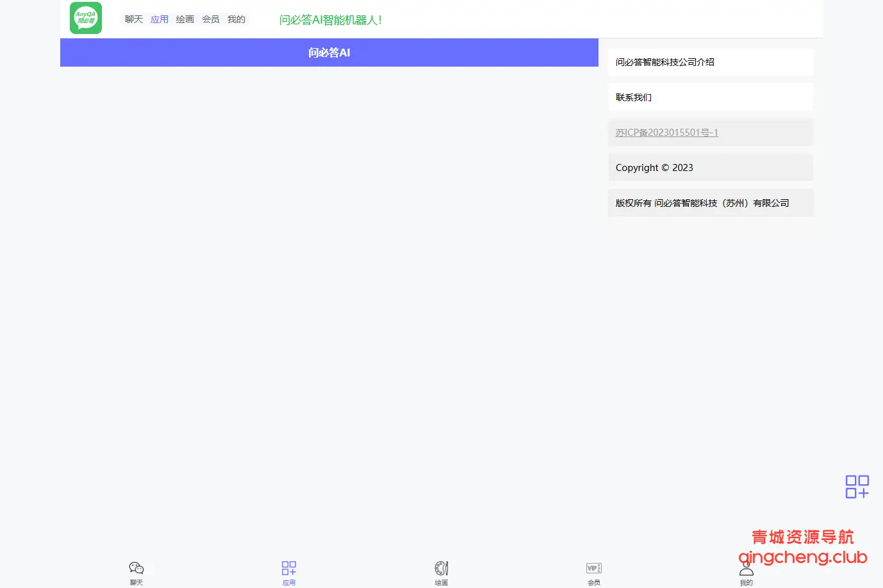Select the chat bubbles icon labeled 聊天
The width and height of the screenshot is (883, 588).
point(136,572)
